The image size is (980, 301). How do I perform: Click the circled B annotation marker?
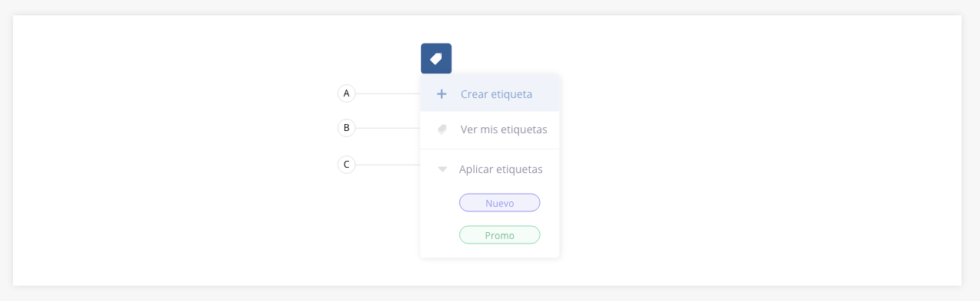[346, 128]
